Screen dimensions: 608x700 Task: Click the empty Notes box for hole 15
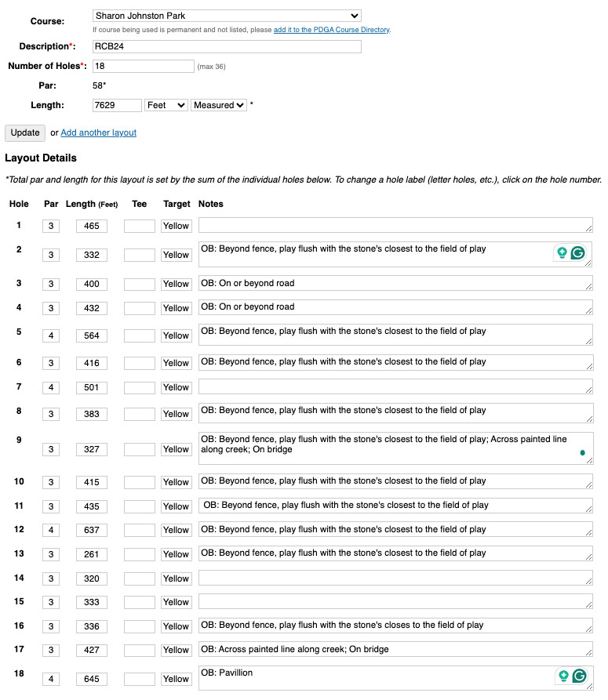396,601
